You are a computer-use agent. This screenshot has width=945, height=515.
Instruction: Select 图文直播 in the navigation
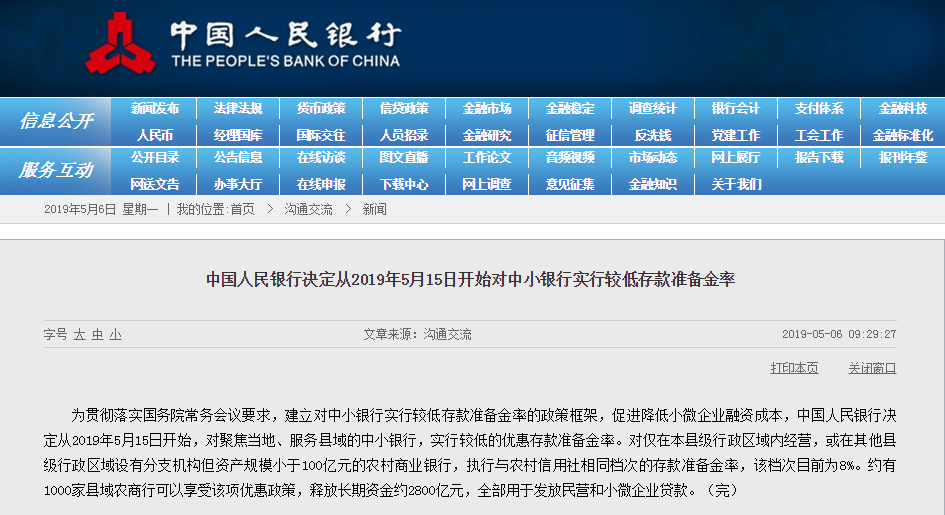pyautogui.click(x=404, y=157)
